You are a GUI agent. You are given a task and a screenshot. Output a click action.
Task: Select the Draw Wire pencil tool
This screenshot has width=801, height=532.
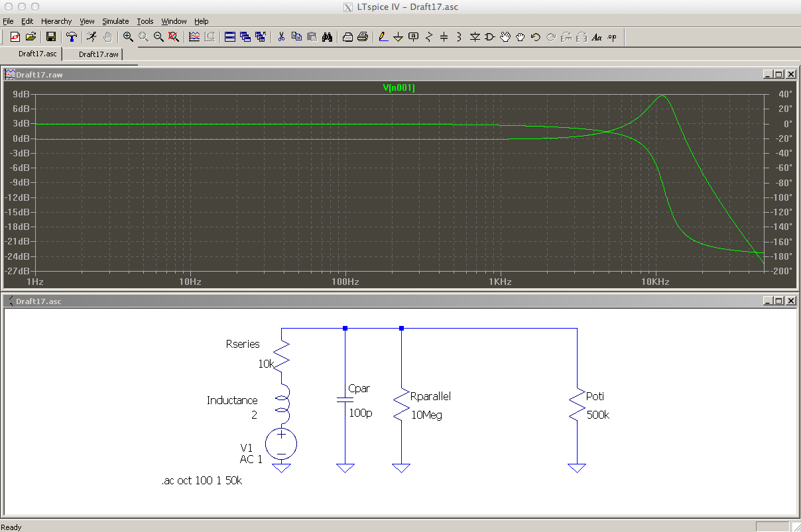click(383, 37)
